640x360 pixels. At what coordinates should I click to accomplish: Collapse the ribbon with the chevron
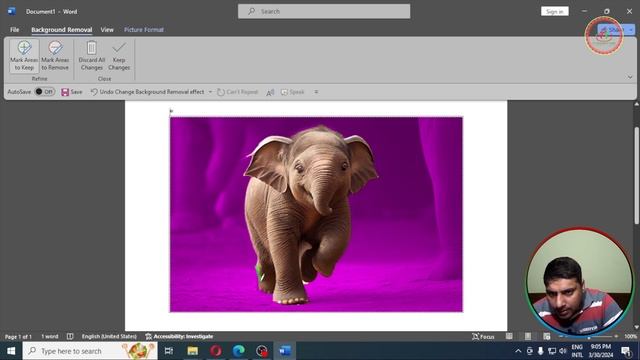[630, 77]
